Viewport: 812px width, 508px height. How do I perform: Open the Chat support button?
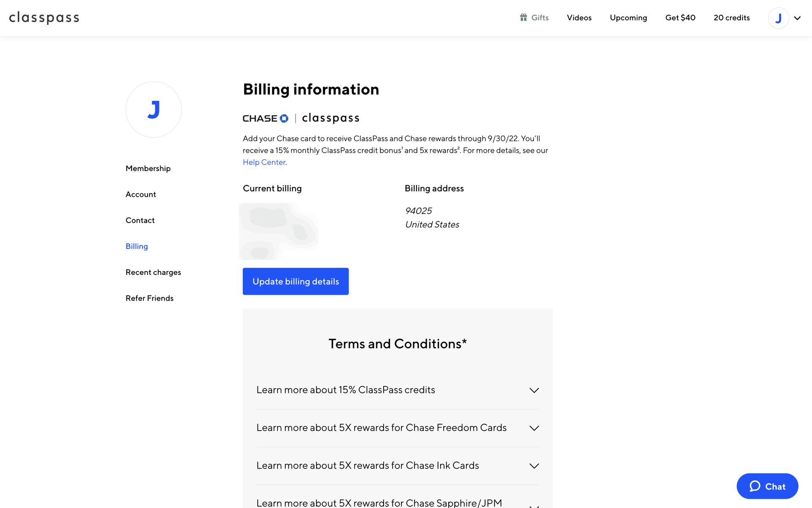coord(767,486)
